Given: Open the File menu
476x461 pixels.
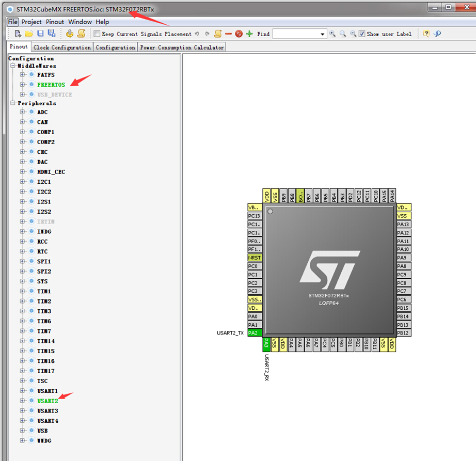Looking at the screenshot, I should click(x=13, y=22).
